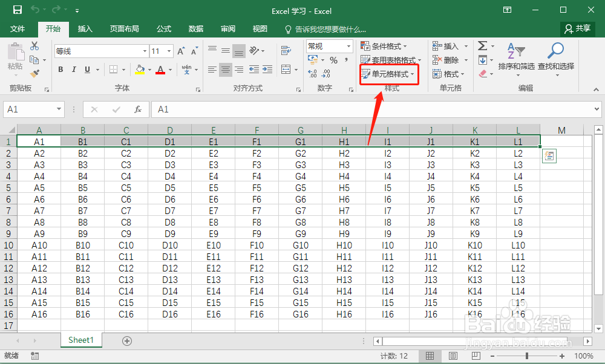Increase the cell indent
This screenshot has height=364, width=605.
[267, 70]
